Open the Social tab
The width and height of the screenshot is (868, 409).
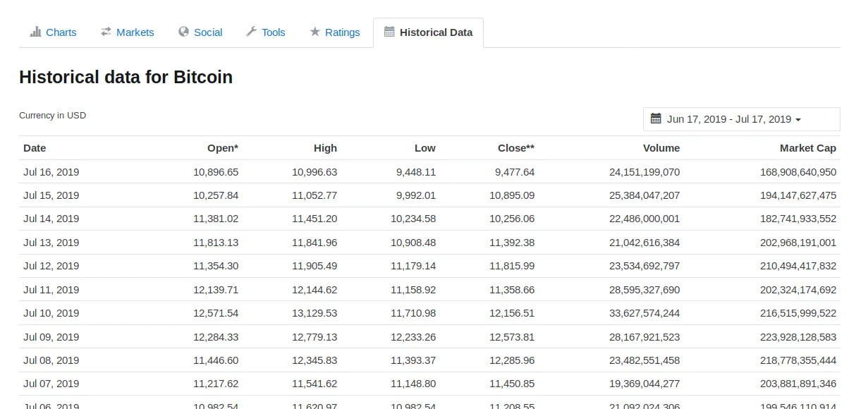(200, 32)
